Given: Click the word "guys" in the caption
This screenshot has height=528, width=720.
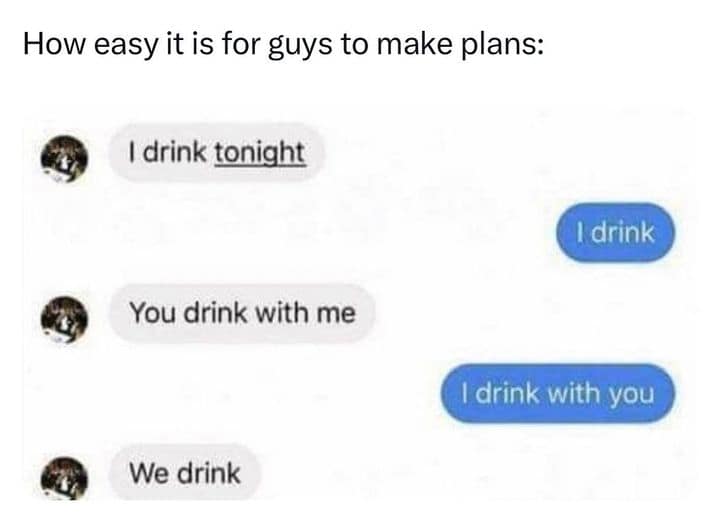Looking at the screenshot, I should pyautogui.click(x=300, y=47).
